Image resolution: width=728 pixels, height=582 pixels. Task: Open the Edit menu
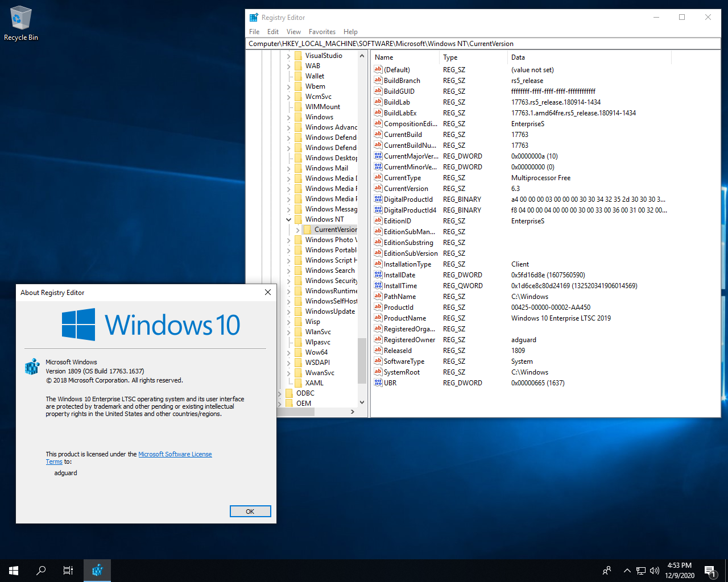273,32
